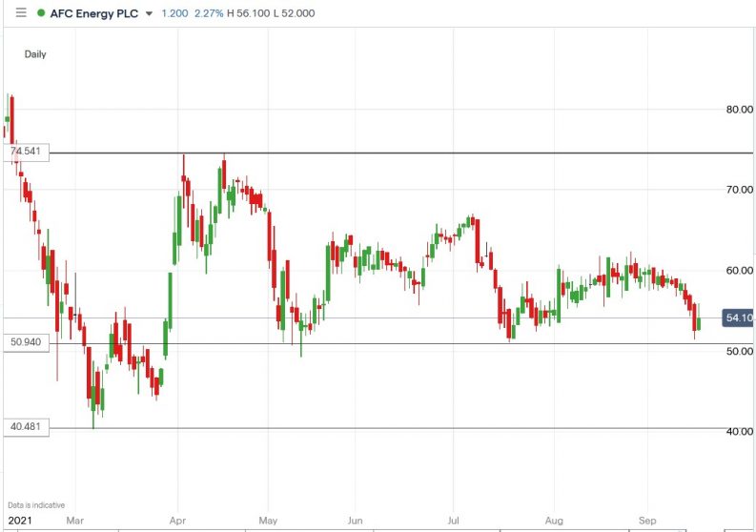
Task: Click the 2.27% percentage change value
Action: coord(208,13)
